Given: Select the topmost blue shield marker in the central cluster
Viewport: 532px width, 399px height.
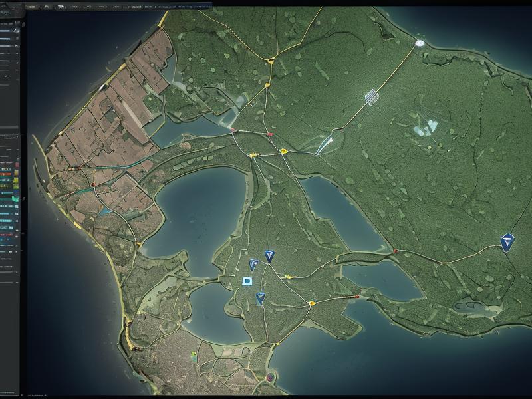Looking at the screenshot, I should 269,255.
